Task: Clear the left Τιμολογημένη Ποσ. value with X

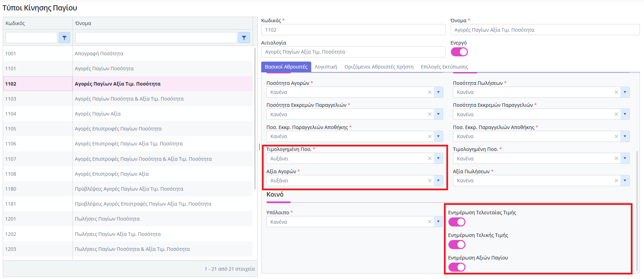Action: click(430, 159)
